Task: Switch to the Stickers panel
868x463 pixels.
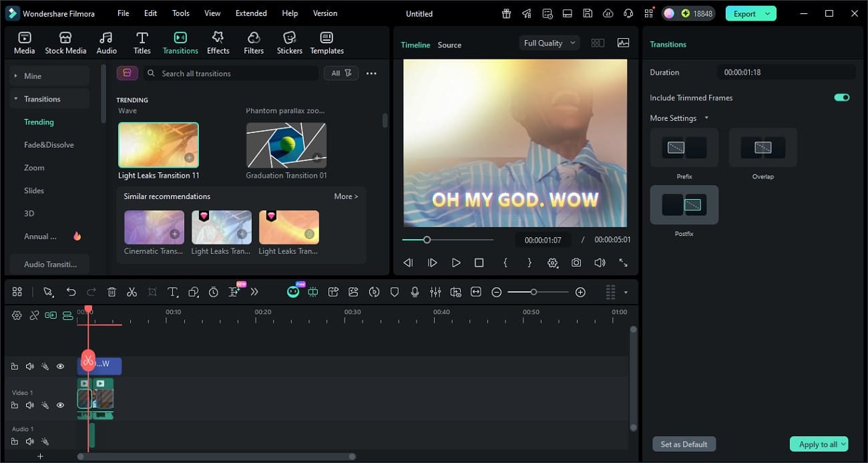Action: pyautogui.click(x=289, y=41)
